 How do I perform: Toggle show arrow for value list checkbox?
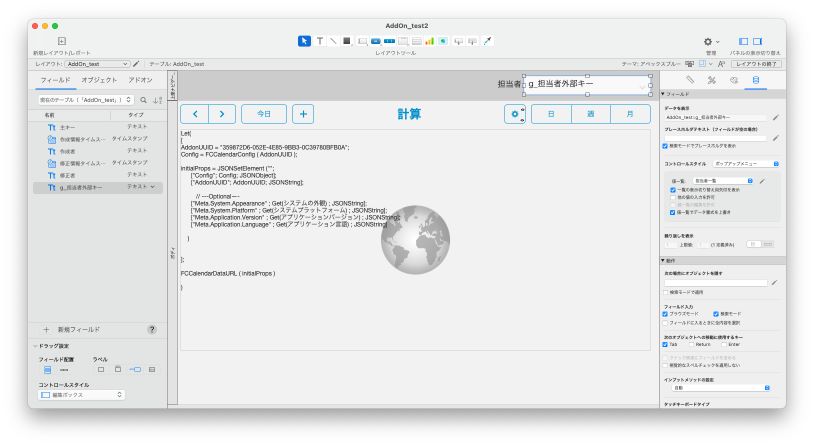click(x=673, y=190)
